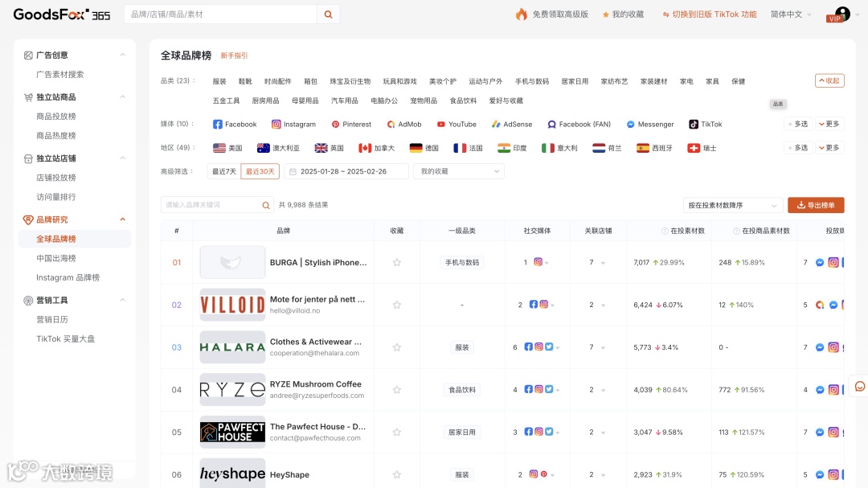Viewport: 868px width, 488px height.
Task: Filter by AdMob media
Action: click(404, 124)
